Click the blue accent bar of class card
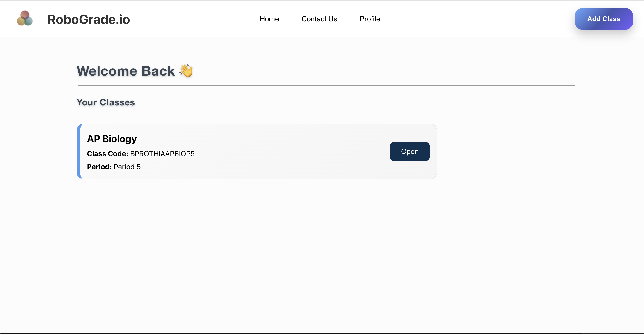The width and height of the screenshot is (644, 334). (78, 151)
